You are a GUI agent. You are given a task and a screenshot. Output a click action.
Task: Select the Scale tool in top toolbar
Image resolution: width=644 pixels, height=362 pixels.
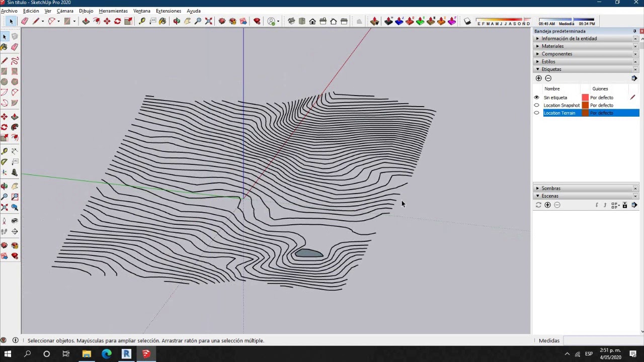coord(128,21)
